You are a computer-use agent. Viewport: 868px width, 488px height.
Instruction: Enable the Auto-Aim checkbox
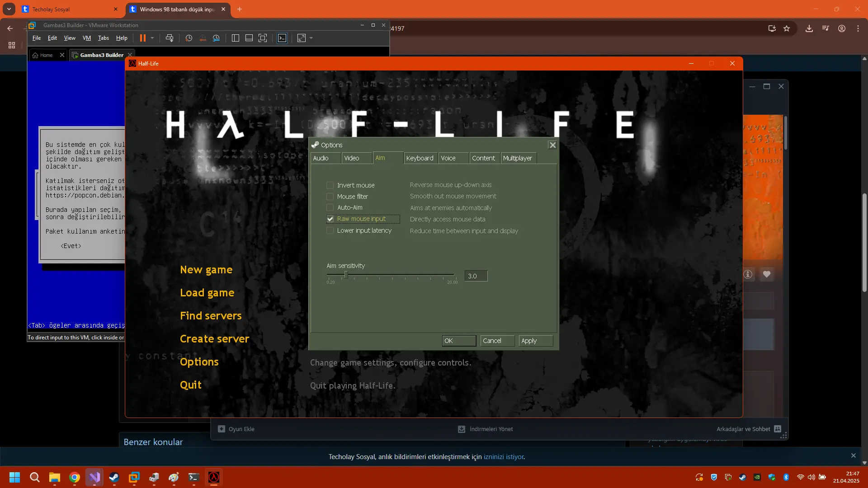click(330, 207)
